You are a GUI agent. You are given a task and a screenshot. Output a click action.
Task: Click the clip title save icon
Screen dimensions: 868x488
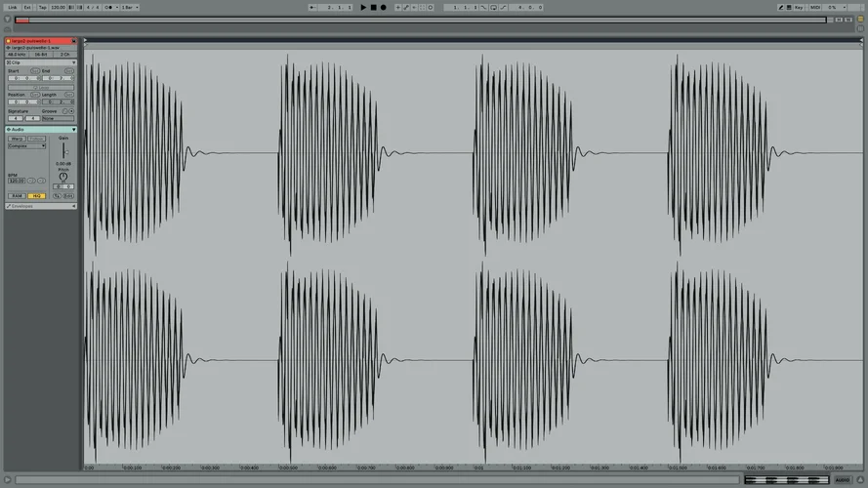tap(73, 41)
